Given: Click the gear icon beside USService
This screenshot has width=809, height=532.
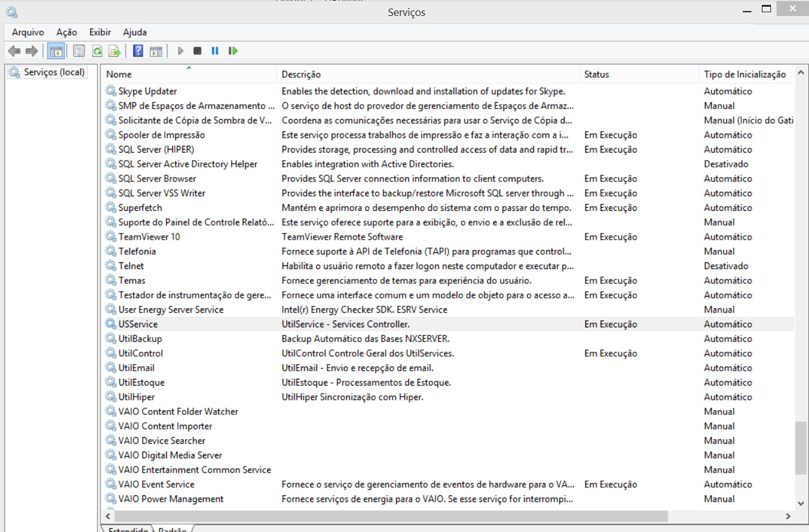Looking at the screenshot, I should pyautogui.click(x=110, y=324).
